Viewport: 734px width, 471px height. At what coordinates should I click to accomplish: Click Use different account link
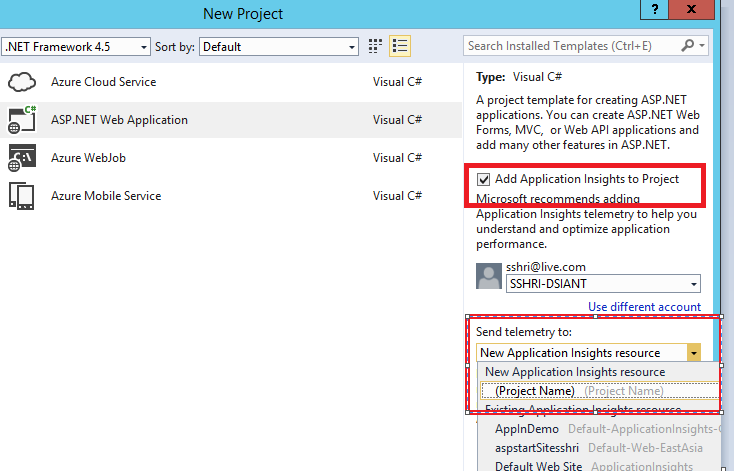pos(644,307)
